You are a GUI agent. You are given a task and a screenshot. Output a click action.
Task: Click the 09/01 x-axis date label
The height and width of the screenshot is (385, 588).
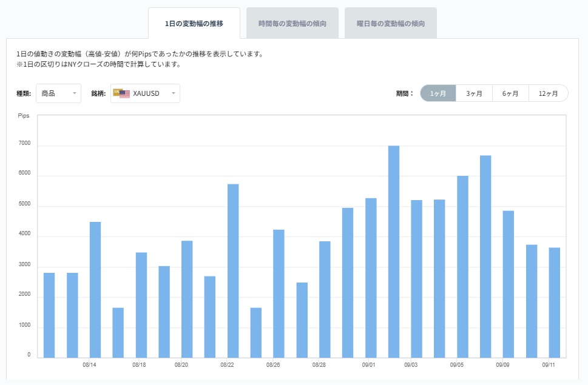click(368, 365)
